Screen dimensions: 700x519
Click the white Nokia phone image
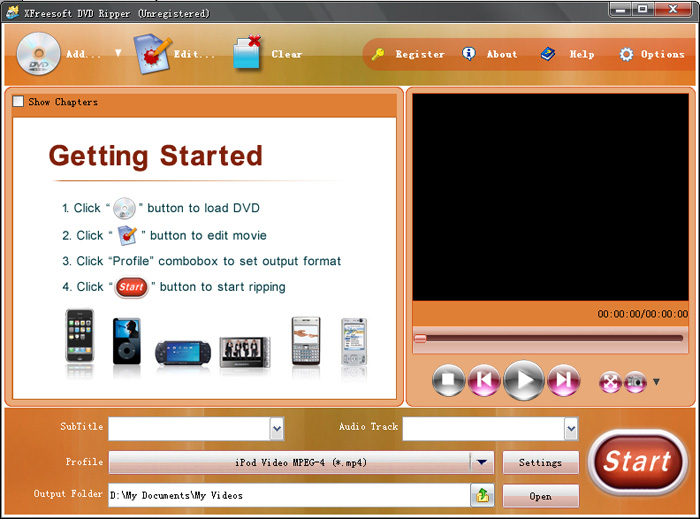[x=354, y=341]
